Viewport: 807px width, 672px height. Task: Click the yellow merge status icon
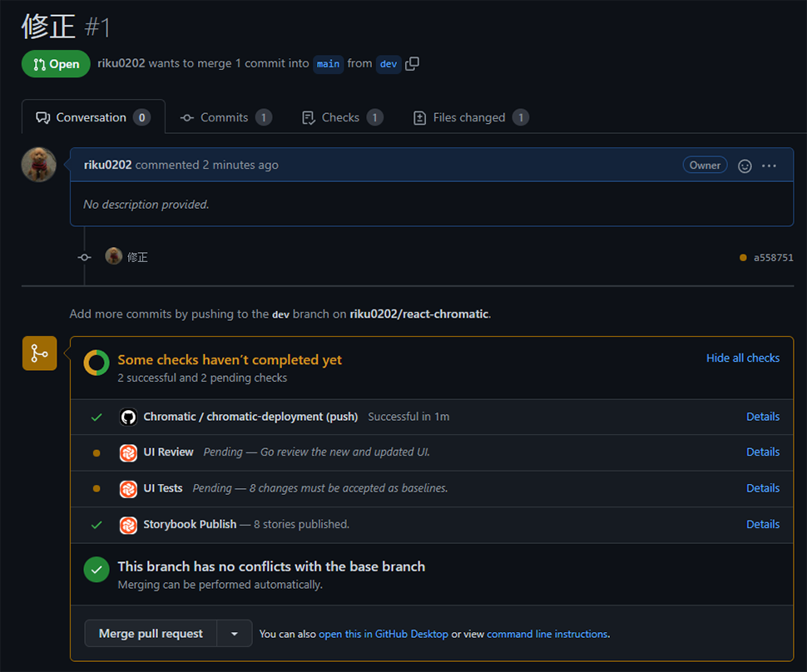pyautogui.click(x=40, y=353)
